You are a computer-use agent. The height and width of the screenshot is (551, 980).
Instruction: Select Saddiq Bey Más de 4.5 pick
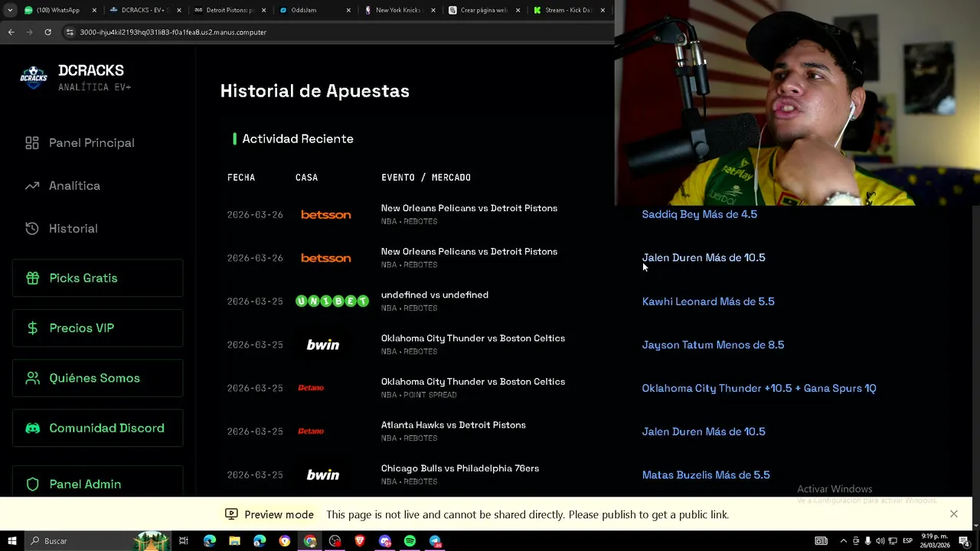(x=700, y=214)
